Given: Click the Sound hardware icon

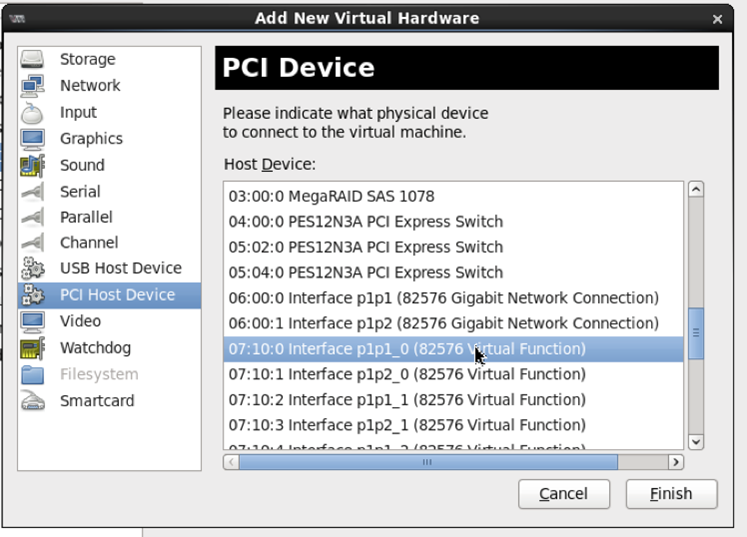Looking at the screenshot, I should 33,165.
